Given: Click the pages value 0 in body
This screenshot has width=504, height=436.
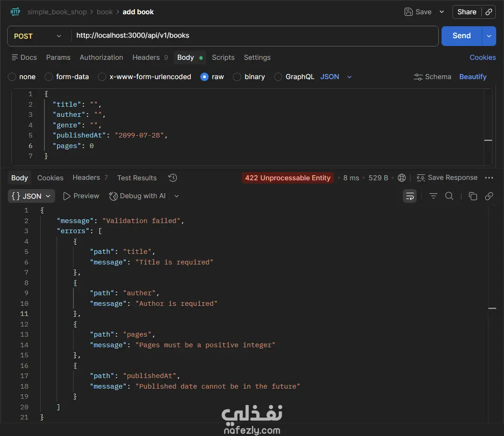Looking at the screenshot, I should (91, 146).
